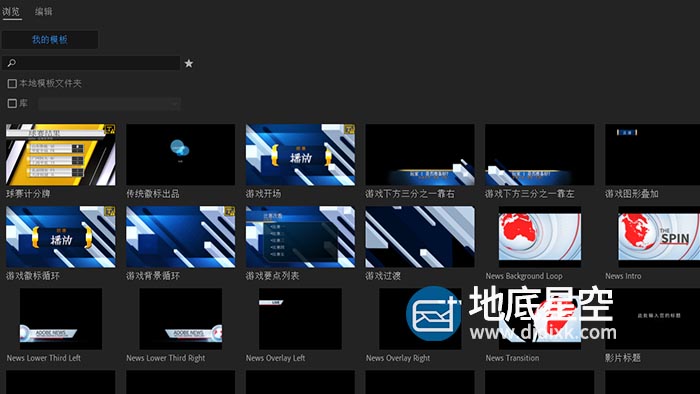Enable the 本地模板文件夹 checkbox
Viewport: 700px width, 394px height.
pyautogui.click(x=12, y=83)
